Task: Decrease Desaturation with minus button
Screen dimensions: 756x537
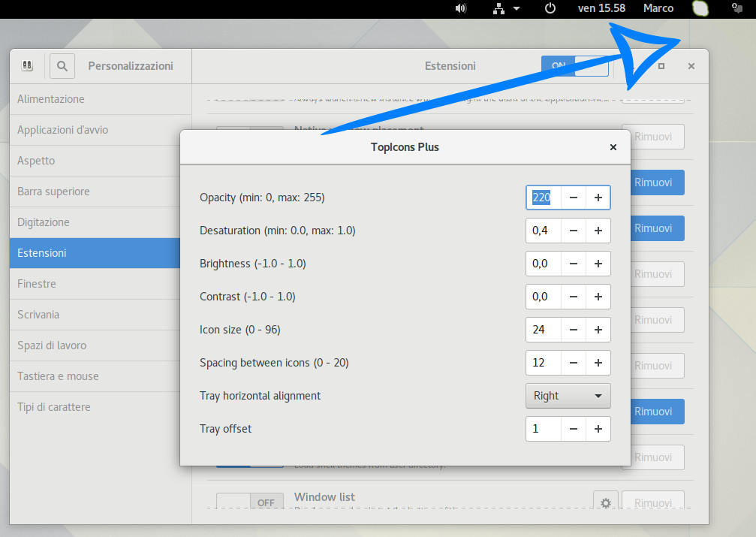Action: click(x=574, y=231)
